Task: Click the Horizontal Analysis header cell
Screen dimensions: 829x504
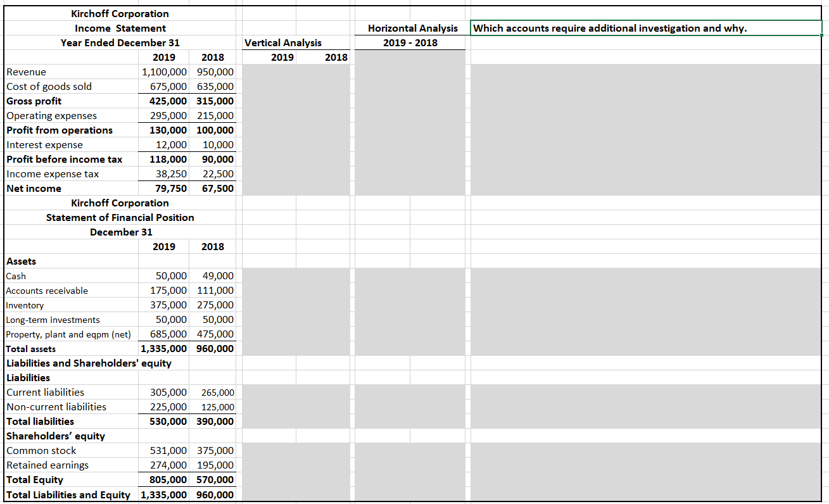Action: pyautogui.click(x=412, y=28)
